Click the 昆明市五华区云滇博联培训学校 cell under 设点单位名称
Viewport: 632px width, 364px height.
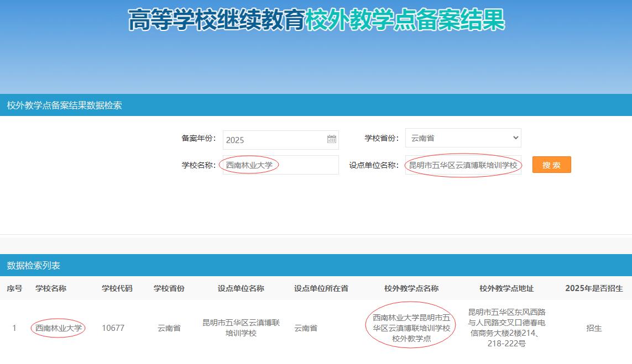click(241, 328)
